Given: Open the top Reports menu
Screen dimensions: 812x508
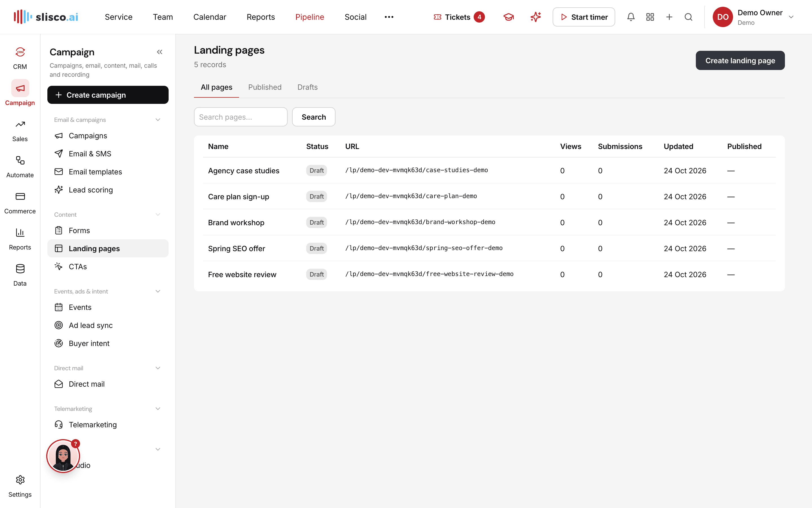Looking at the screenshot, I should pos(261,17).
